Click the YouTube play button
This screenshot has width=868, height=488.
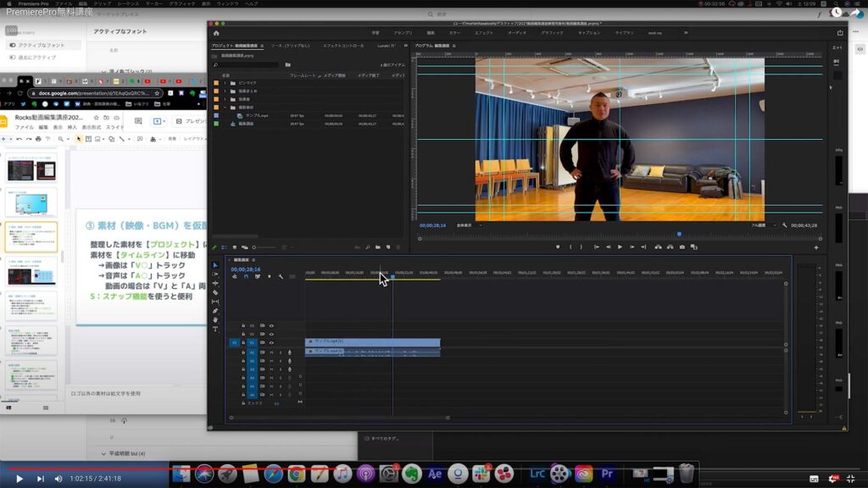(18, 479)
